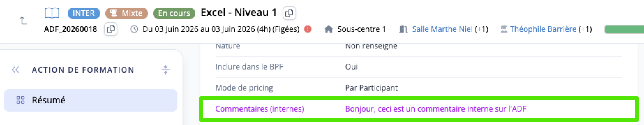Image resolution: width=644 pixels, height=125 pixels.
Task: Click the Mixte badge
Action: [x=127, y=13]
